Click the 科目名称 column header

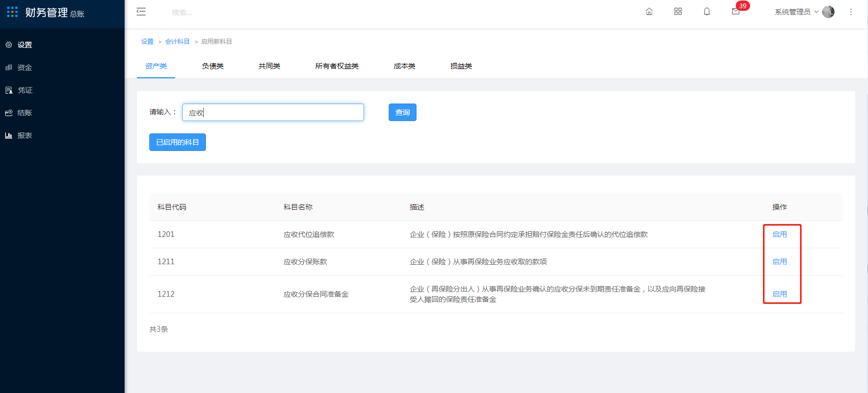[x=298, y=207]
